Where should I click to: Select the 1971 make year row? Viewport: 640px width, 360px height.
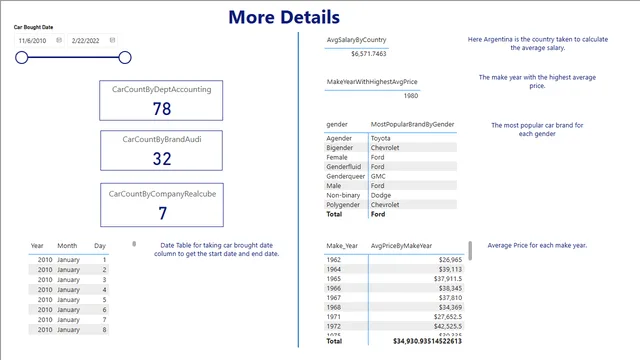tap(394, 317)
